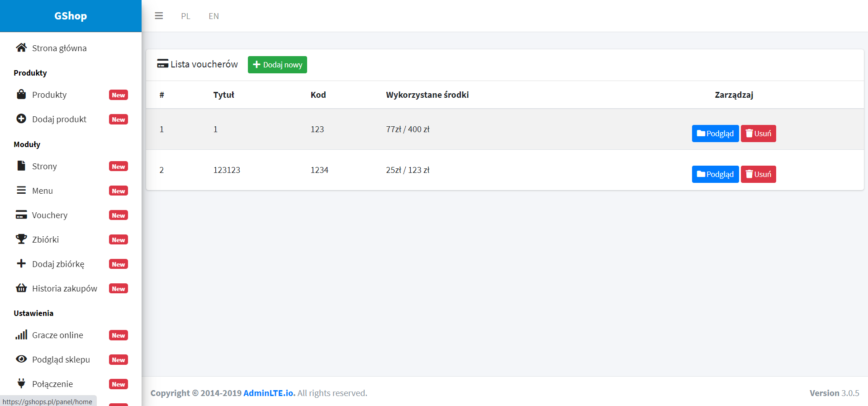Preview voucher with code 123

715,134
